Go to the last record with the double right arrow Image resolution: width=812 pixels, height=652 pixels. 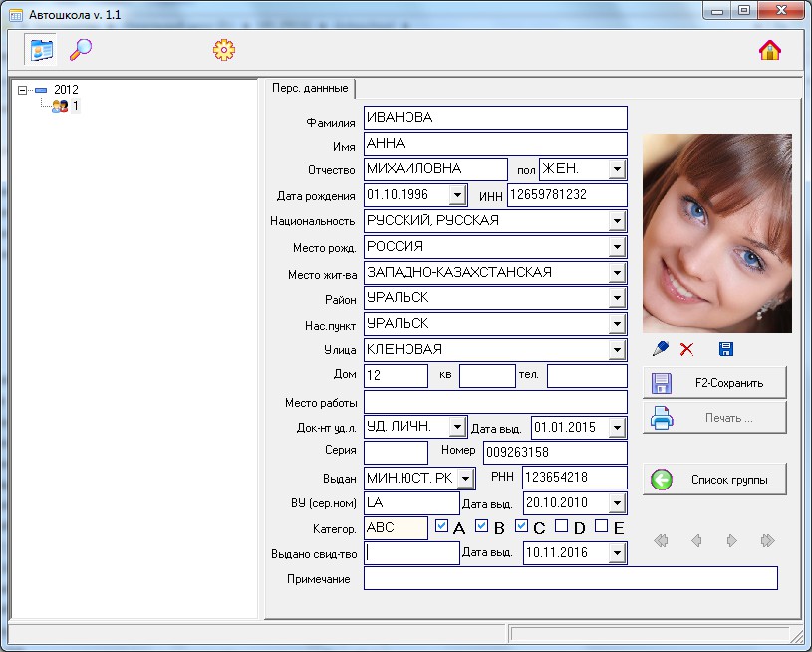coord(767,541)
